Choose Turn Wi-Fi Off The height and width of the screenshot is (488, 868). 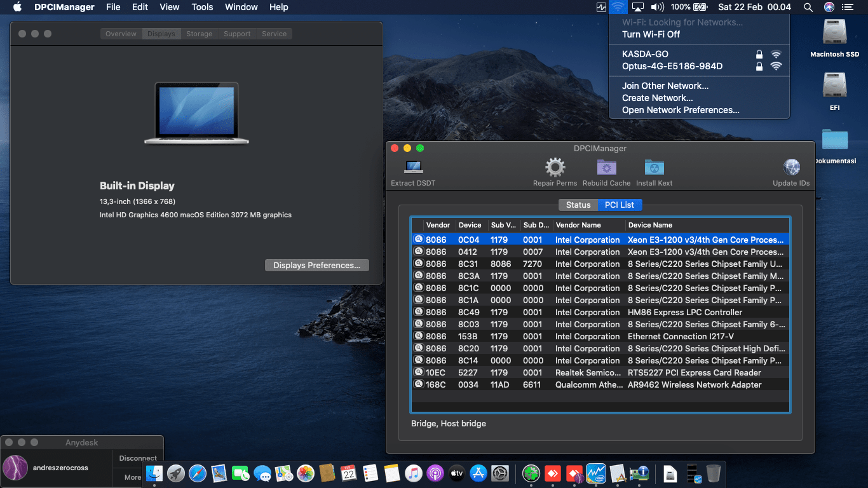coord(699,34)
